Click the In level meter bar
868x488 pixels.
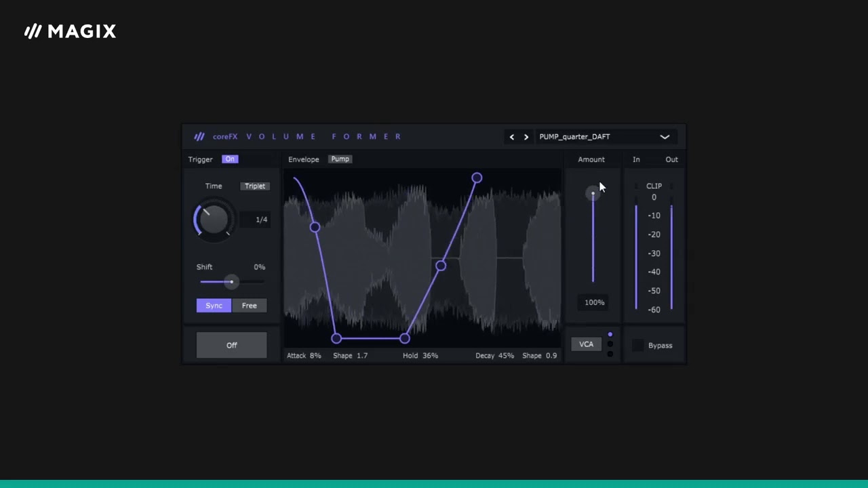tap(636, 256)
